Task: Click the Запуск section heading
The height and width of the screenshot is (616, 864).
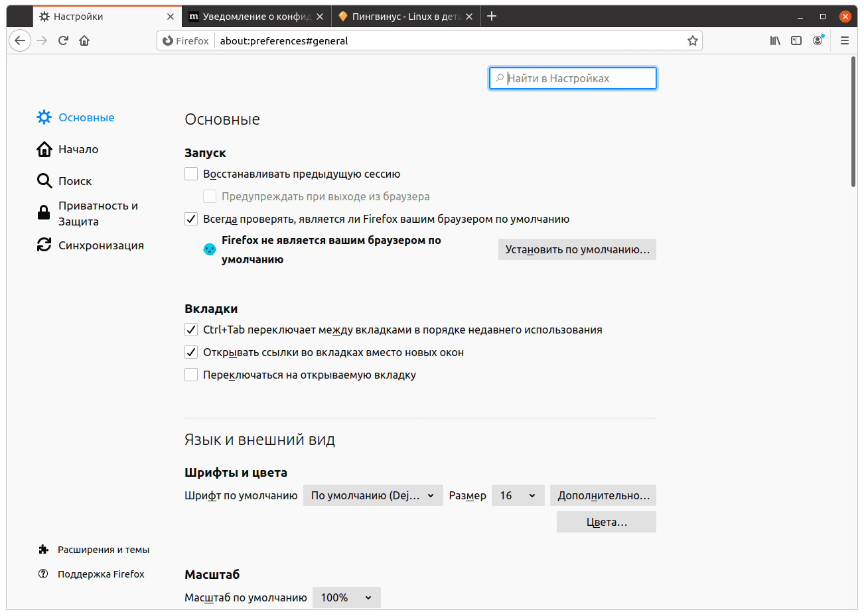Action: pos(205,153)
